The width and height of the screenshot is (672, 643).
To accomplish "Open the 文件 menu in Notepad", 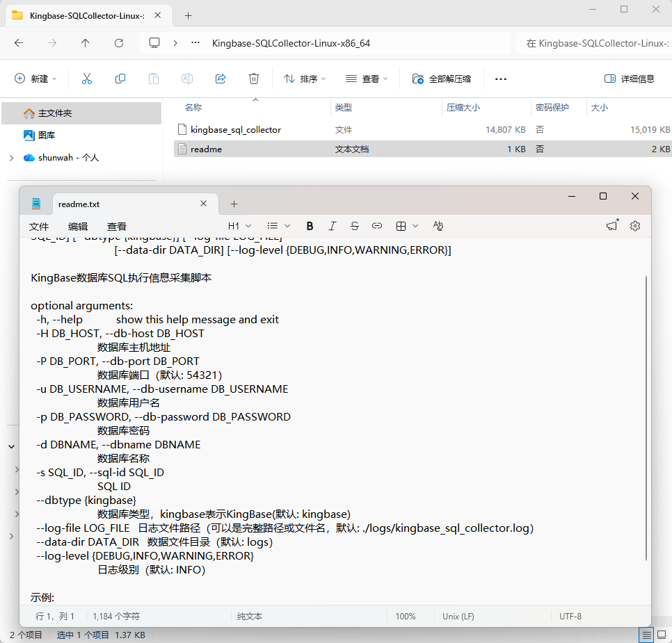I will (x=38, y=227).
